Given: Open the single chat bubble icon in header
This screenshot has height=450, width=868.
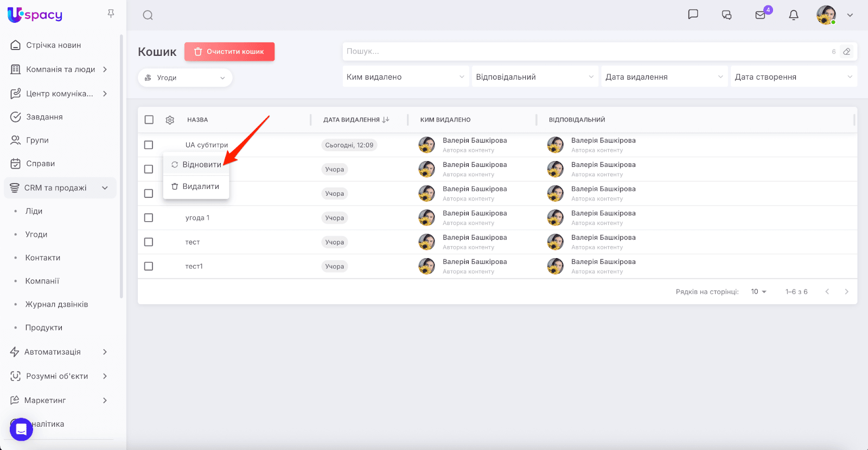Looking at the screenshot, I should tap(693, 15).
